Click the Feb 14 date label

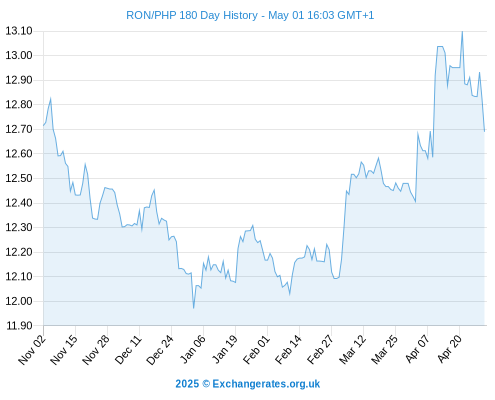pos(288,350)
